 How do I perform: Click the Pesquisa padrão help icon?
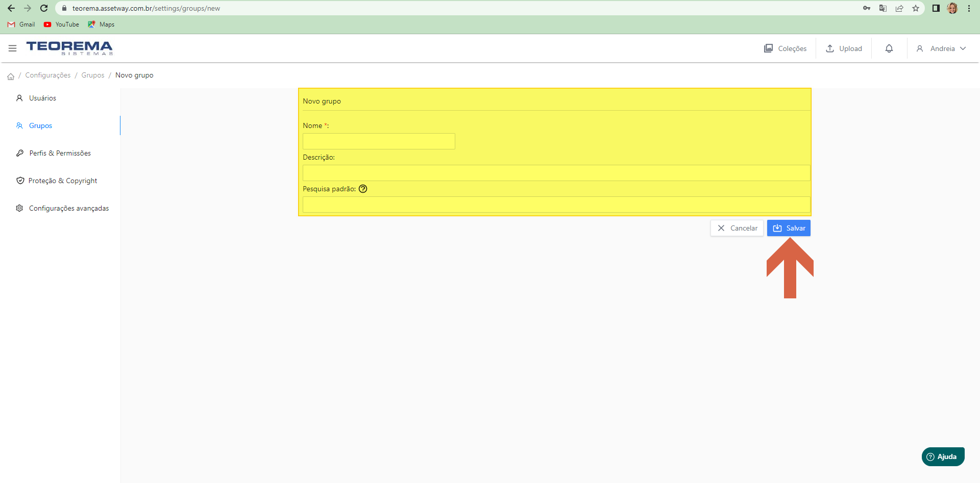(363, 189)
